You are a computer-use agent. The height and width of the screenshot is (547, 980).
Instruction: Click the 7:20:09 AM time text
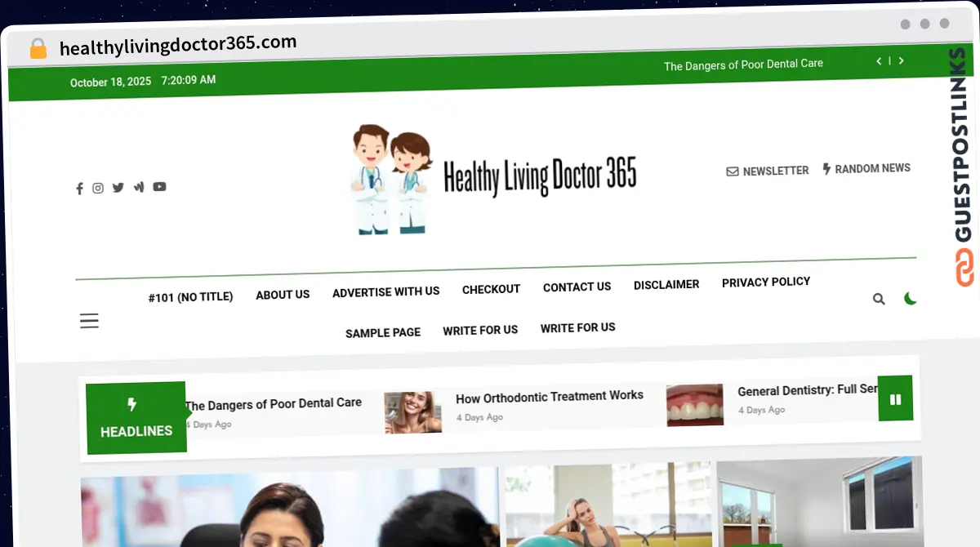click(x=189, y=80)
